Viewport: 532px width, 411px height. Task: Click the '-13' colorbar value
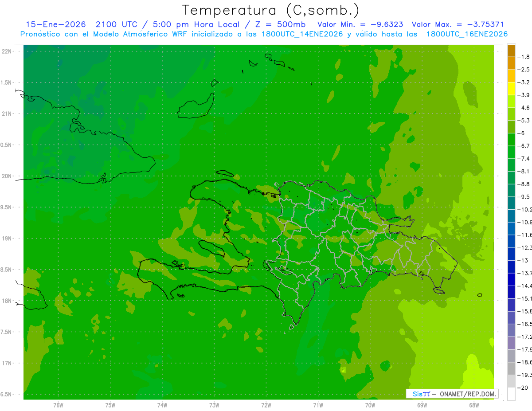coord(523,260)
